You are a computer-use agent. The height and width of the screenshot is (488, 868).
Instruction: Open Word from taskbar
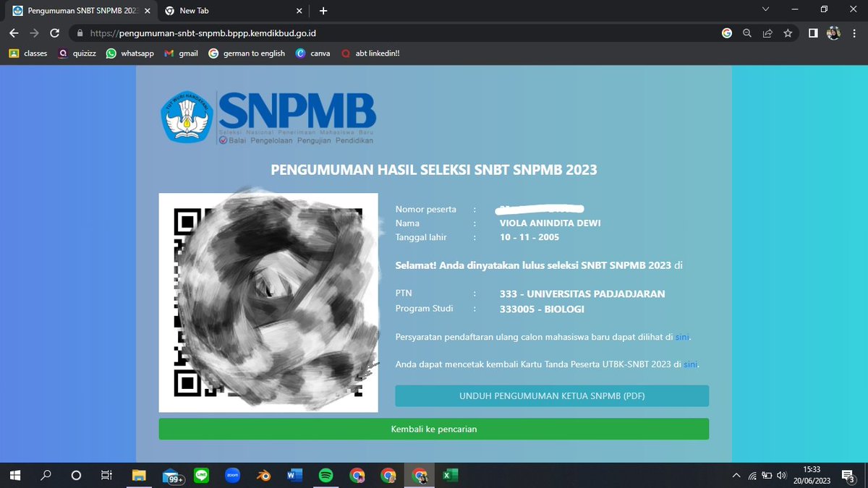294,475
